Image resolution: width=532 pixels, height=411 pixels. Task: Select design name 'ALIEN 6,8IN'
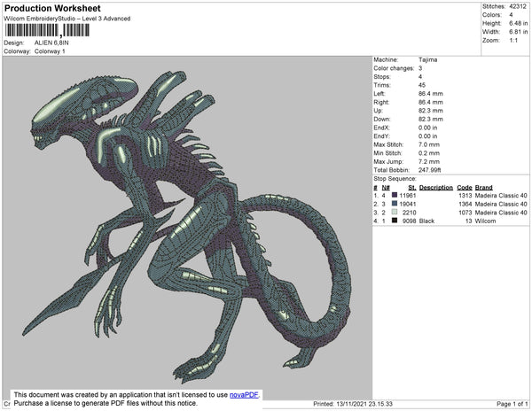(x=51, y=43)
